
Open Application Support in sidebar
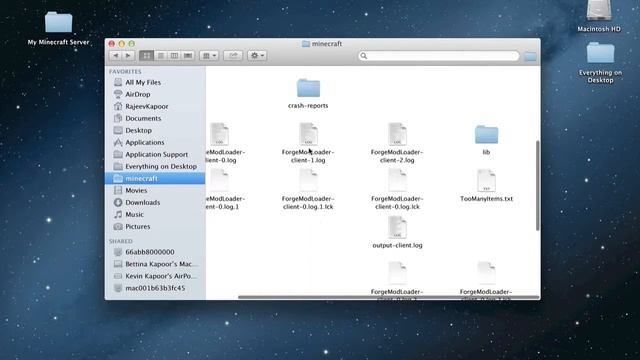tap(155, 155)
